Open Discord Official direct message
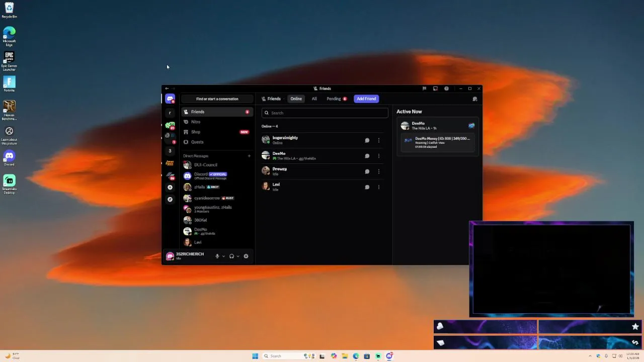This screenshot has width=644, height=362. [x=217, y=176]
